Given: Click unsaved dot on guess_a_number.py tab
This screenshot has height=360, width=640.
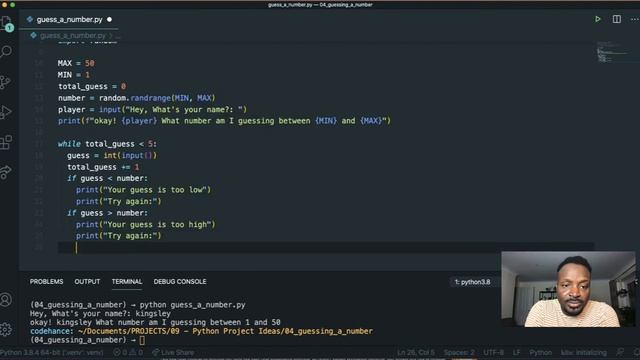Looking at the screenshot, I should coord(109,20).
